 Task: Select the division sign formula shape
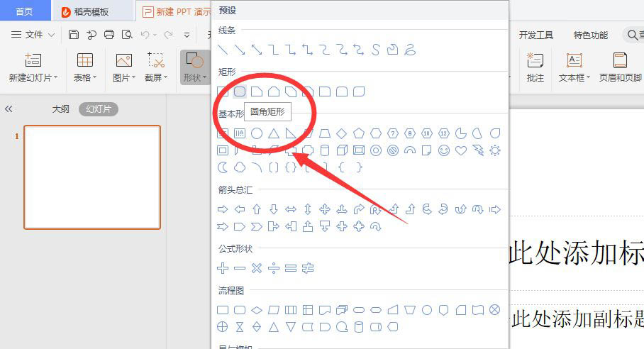point(274,268)
